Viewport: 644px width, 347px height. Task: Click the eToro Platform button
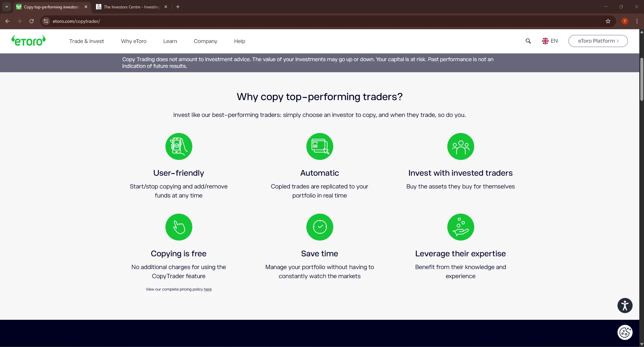pos(598,41)
